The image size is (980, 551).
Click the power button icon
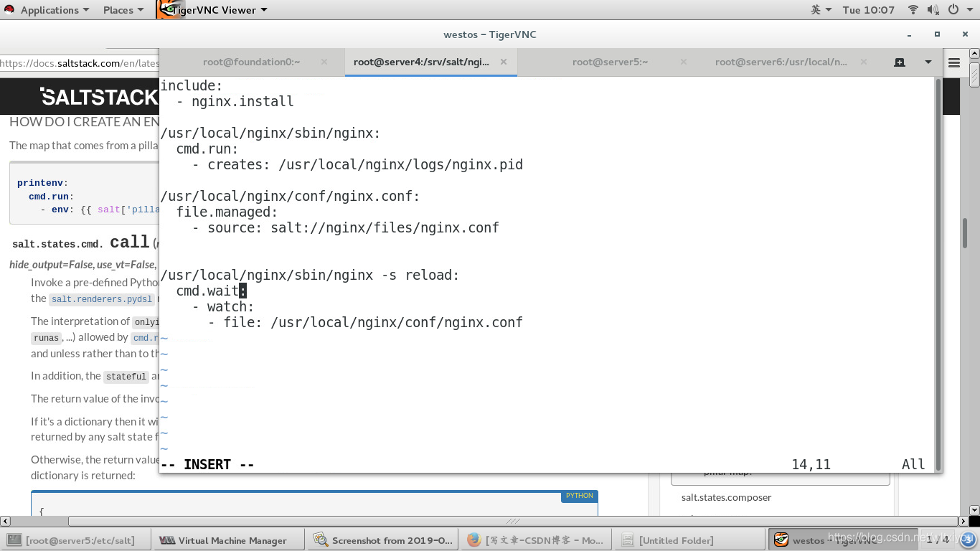coord(953,10)
